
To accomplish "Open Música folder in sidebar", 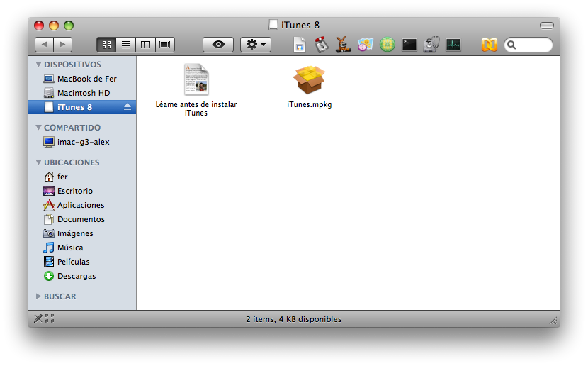I will point(82,248).
